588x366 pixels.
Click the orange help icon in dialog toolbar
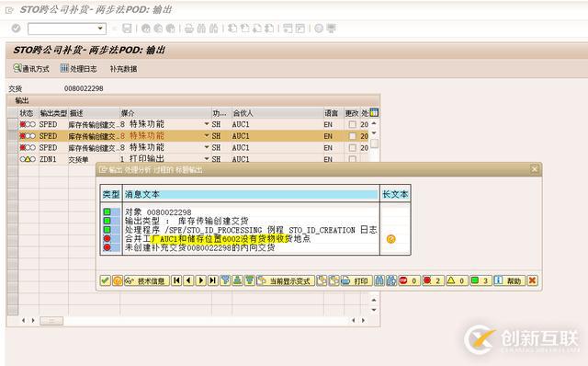coord(118,280)
